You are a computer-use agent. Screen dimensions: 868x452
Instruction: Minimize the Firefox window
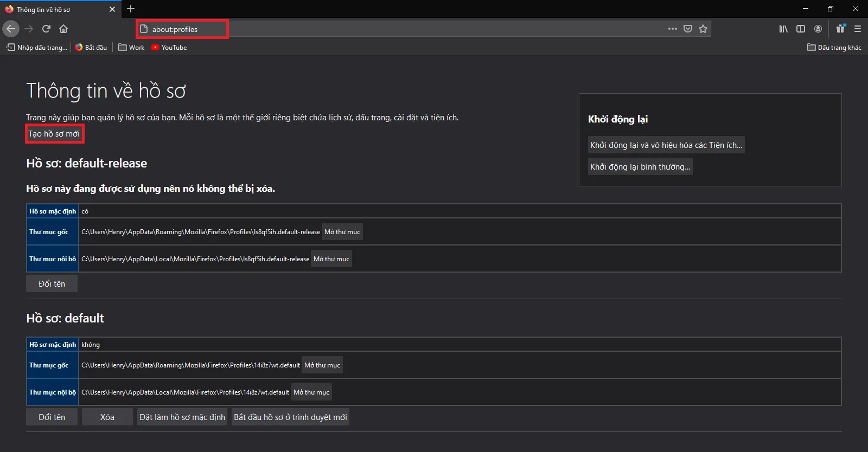tap(806, 9)
